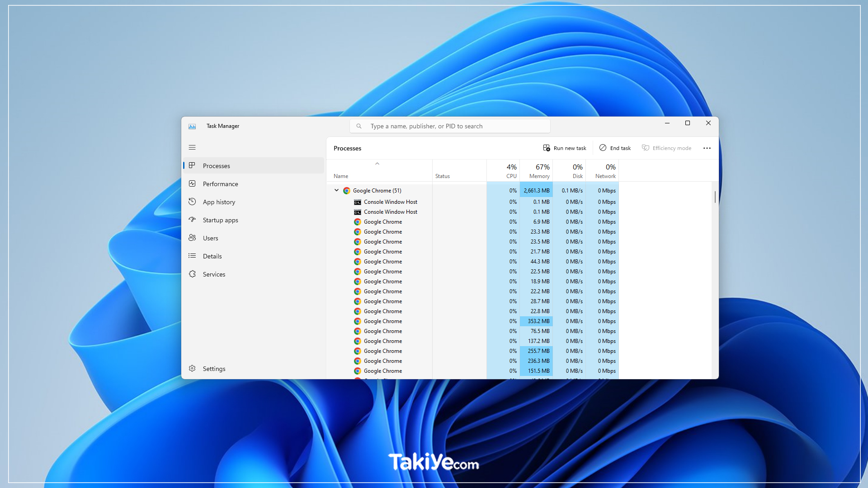Open the Startup apps page
This screenshot has height=488, width=868.
[254, 220]
